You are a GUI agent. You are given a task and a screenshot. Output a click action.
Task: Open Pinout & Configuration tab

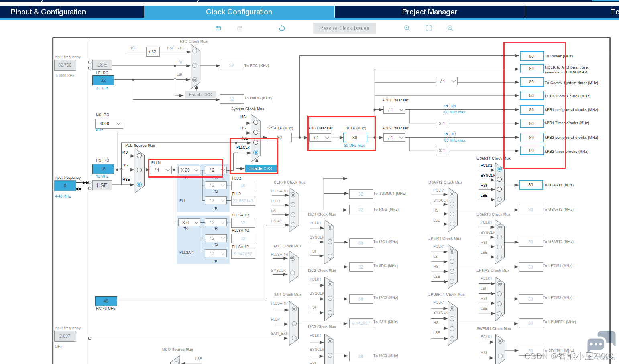tap(48, 12)
